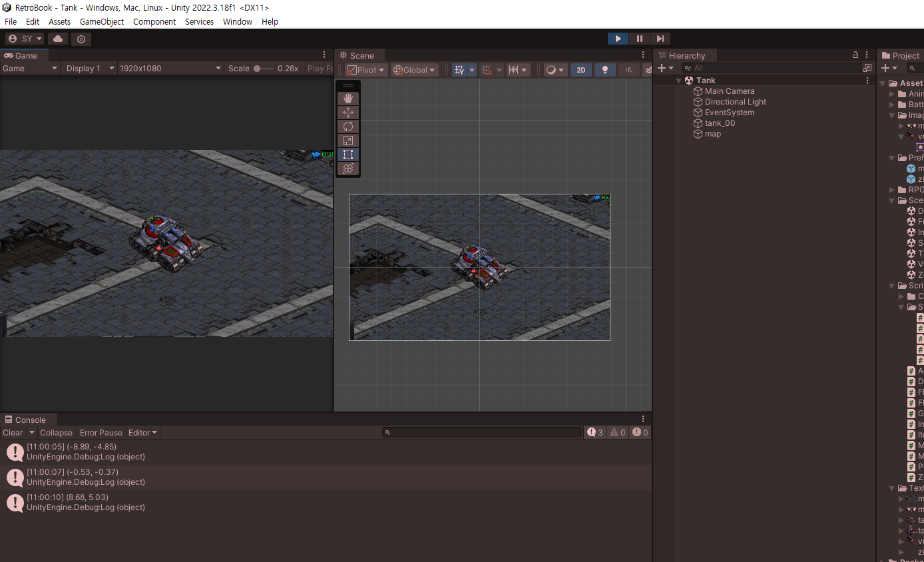Toggle Collapse in the Console

(56, 433)
